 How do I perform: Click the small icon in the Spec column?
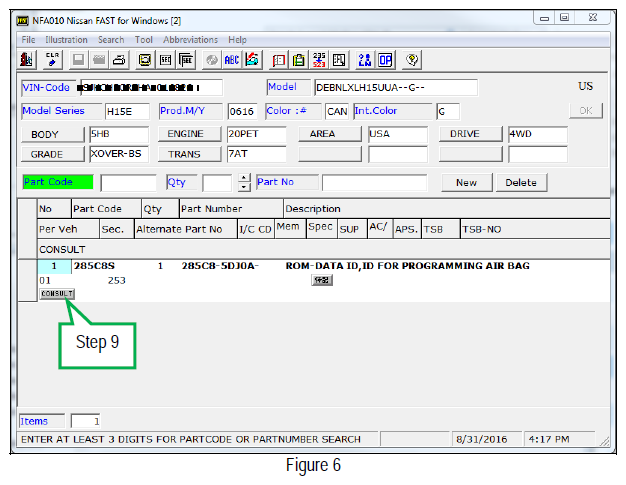(322, 280)
